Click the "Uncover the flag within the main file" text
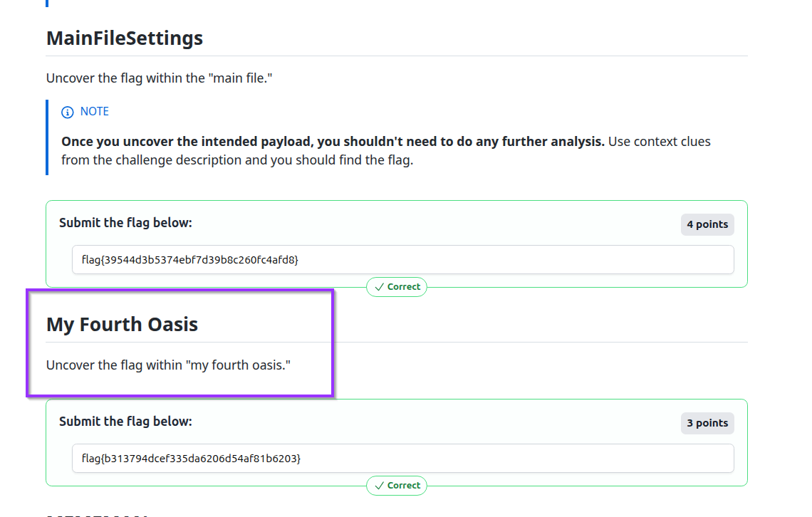This screenshot has height=517, width=812. pyautogui.click(x=159, y=78)
